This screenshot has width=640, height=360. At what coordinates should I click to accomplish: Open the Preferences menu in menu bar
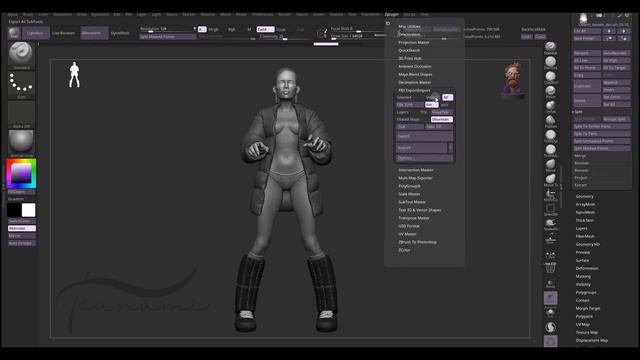(x=262, y=15)
